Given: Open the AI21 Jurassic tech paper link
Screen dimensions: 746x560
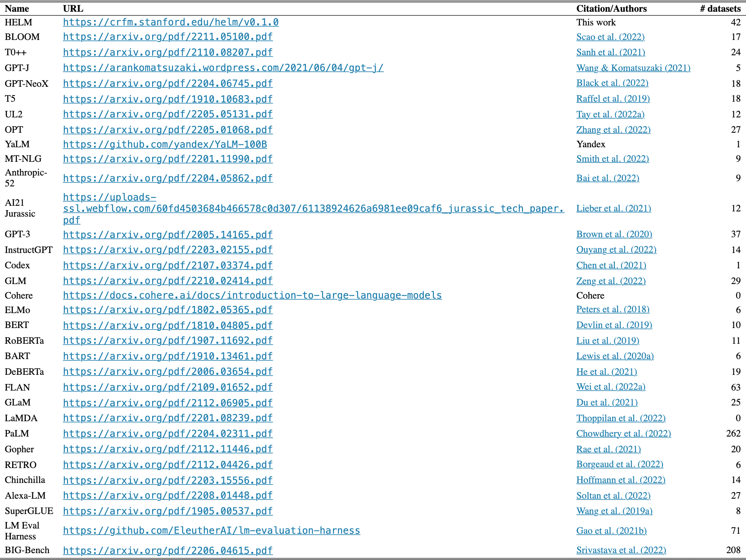Looking at the screenshot, I should click(x=314, y=209).
